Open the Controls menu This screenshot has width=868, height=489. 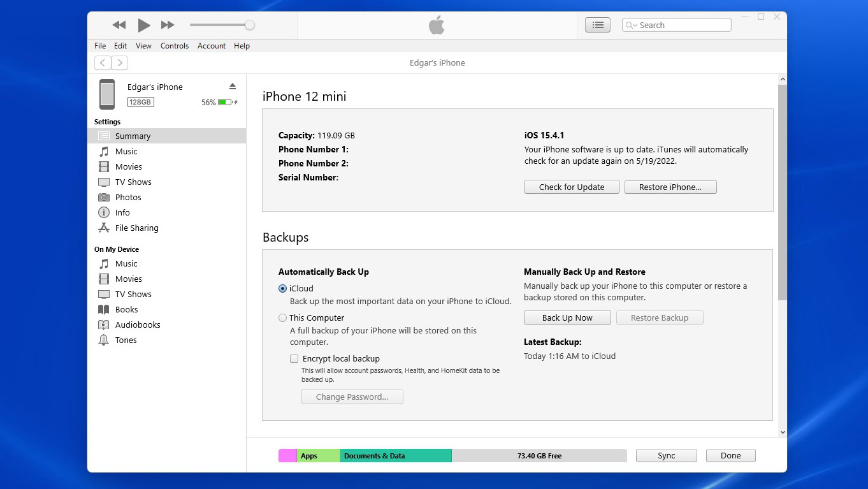(175, 46)
